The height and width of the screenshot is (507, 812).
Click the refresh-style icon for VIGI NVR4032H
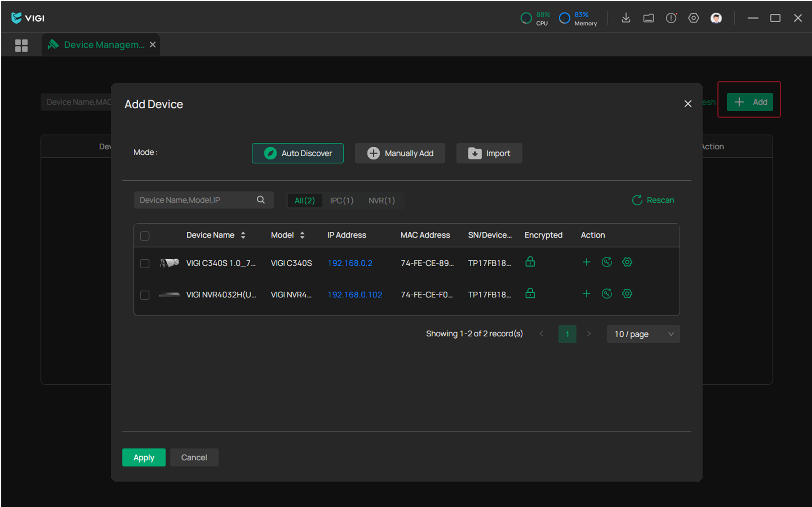(607, 294)
